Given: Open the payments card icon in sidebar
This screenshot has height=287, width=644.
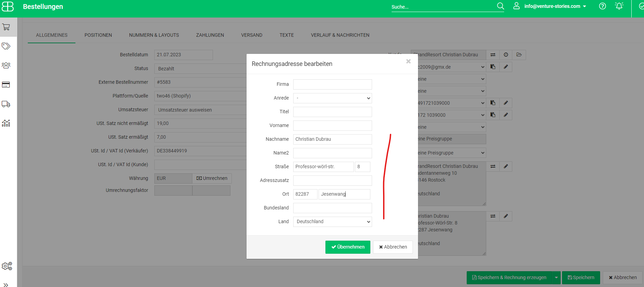Looking at the screenshot, I should point(6,85).
